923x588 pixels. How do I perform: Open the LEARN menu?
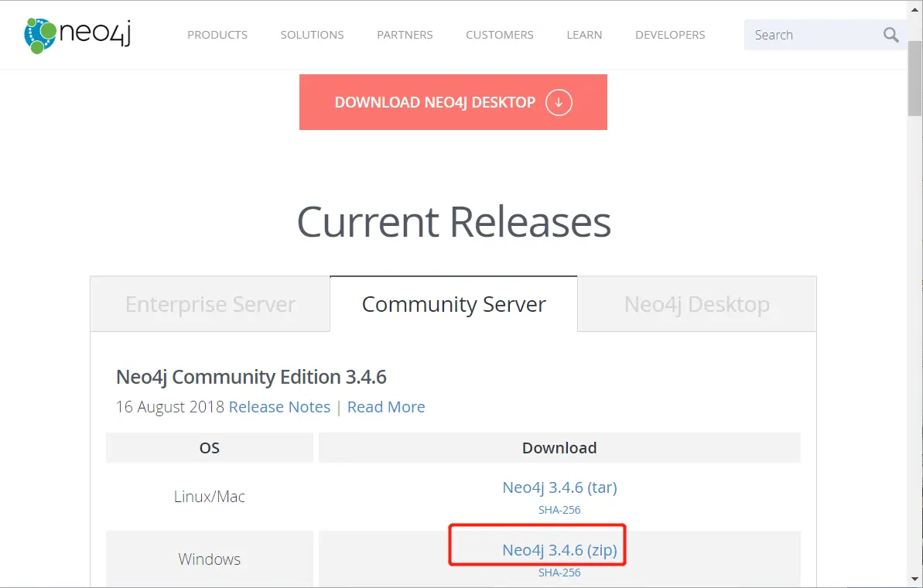click(584, 35)
